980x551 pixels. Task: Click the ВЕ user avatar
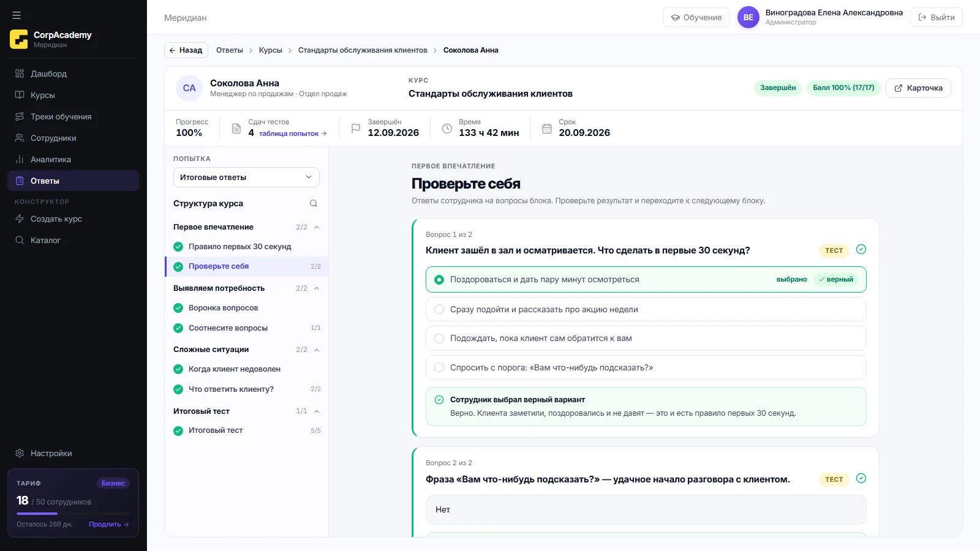(x=748, y=17)
